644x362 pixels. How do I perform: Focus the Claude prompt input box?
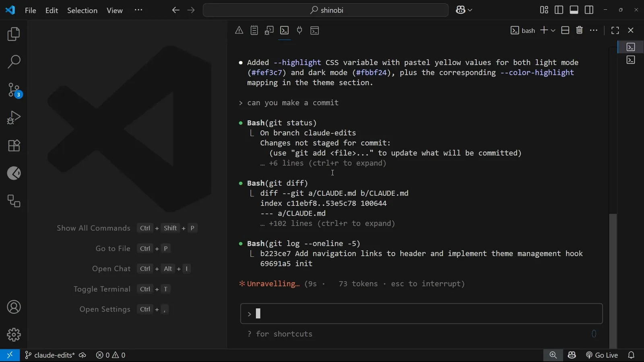point(421,314)
